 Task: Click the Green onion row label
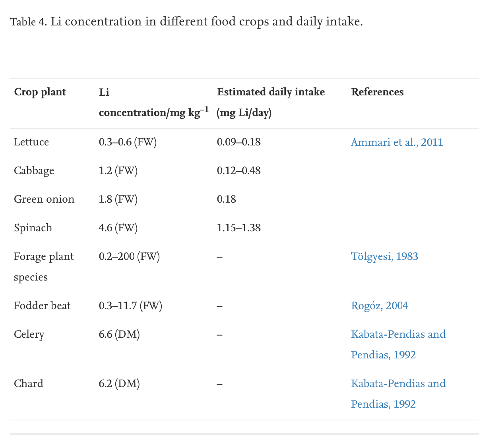coord(44,199)
